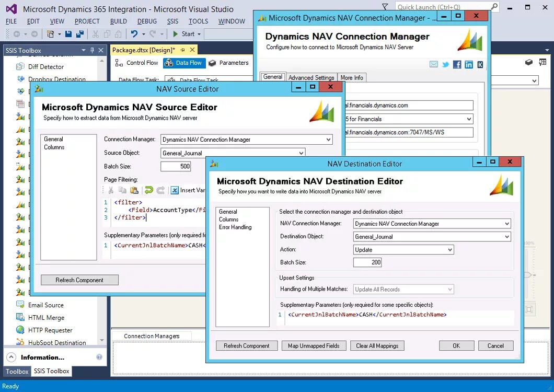
Task: Click the Save All icon in toolbar
Action: (80, 34)
